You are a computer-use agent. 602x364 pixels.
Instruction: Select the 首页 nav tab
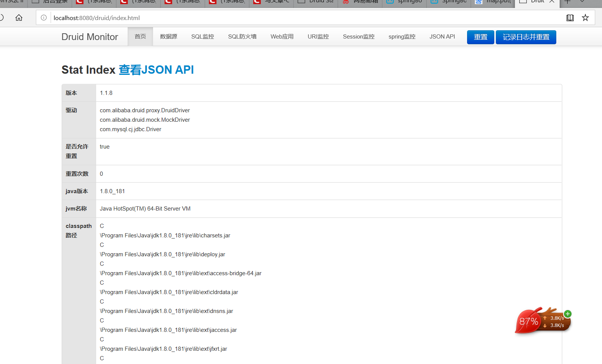[x=140, y=37]
